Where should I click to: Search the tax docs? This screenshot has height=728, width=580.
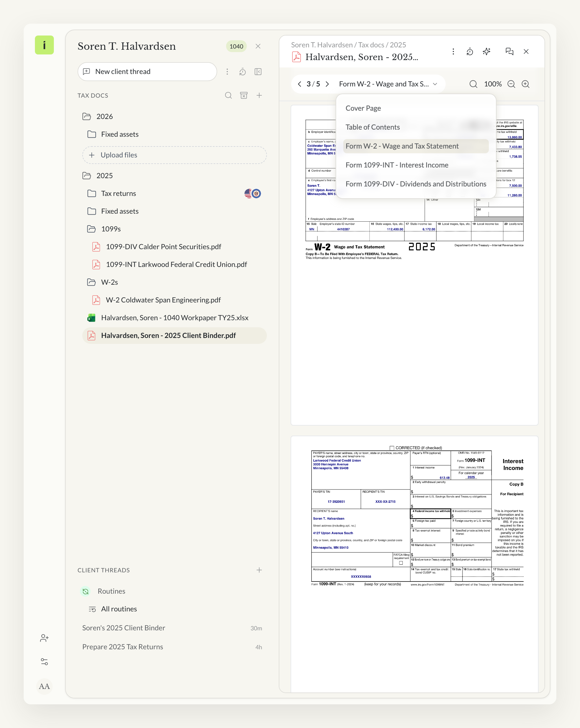[228, 96]
